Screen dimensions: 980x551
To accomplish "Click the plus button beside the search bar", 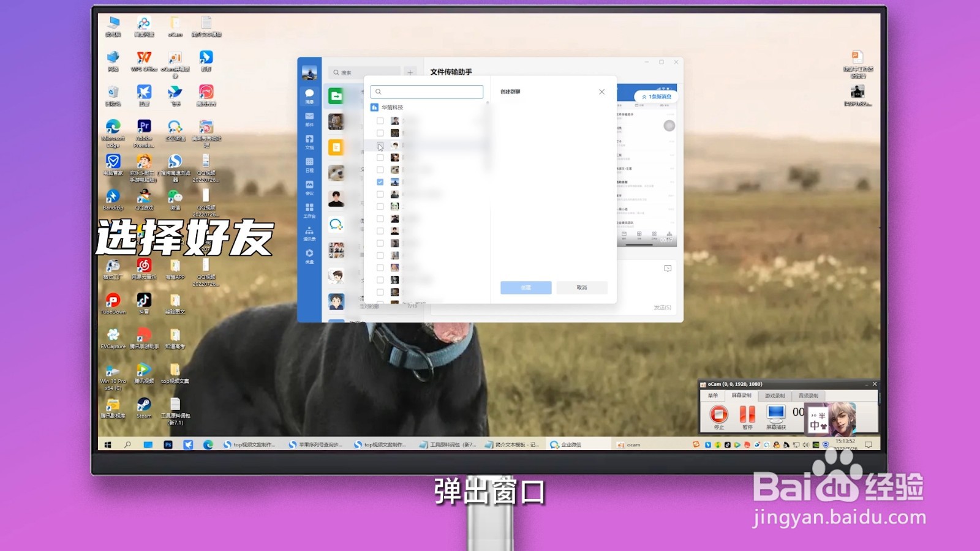I will [x=410, y=72].
